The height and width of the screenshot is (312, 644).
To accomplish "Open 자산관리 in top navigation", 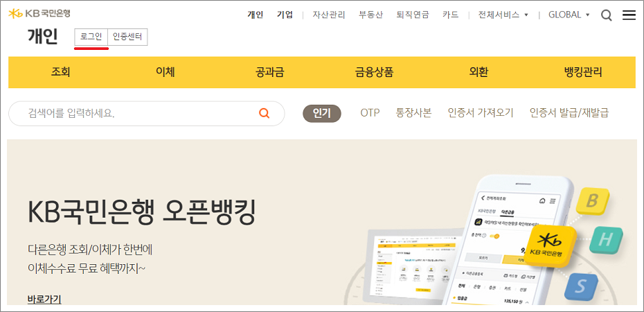I will click(328, 15).
